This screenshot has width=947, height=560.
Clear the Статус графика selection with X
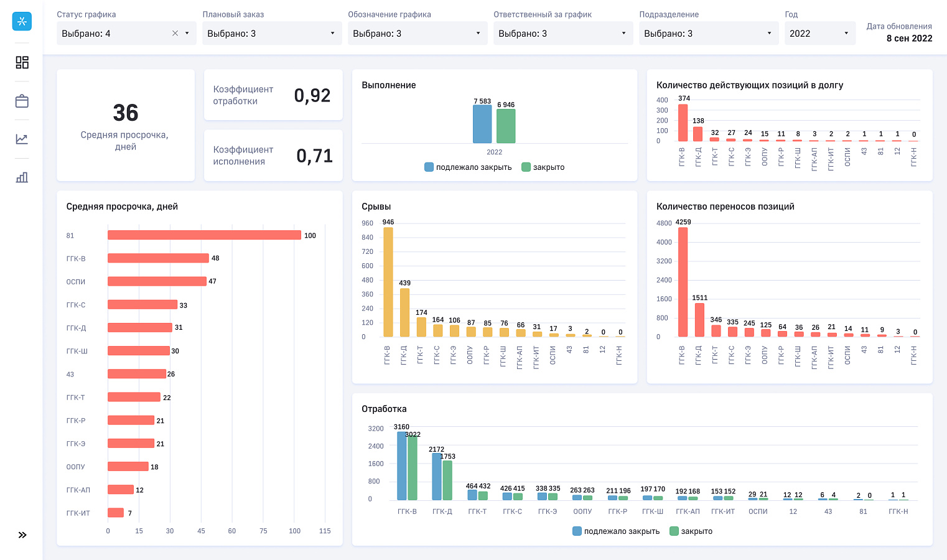pos(175,34)
